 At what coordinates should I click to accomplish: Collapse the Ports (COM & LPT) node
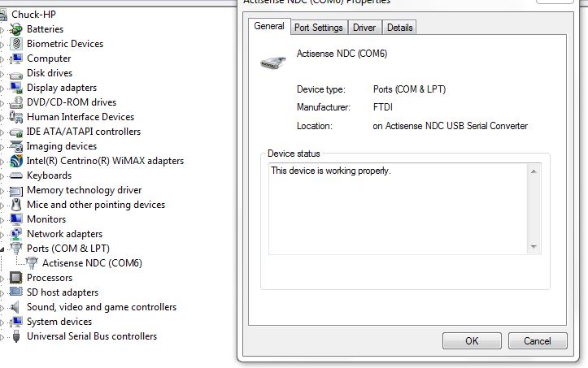click(x=2, y=249)
